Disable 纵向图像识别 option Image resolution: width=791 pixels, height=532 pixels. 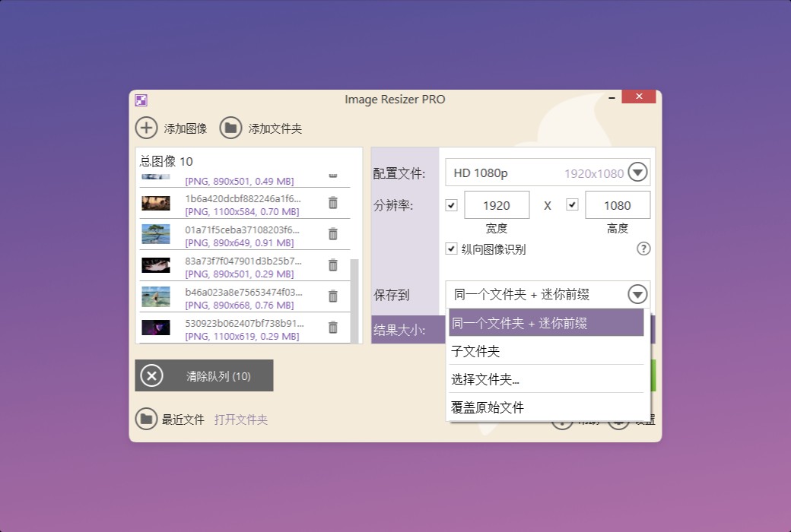pos(452,249)
